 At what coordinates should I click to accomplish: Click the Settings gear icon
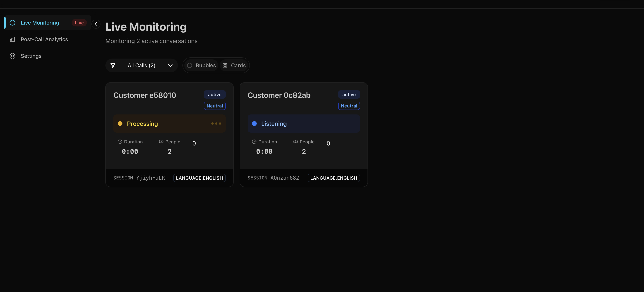[12, 56]
